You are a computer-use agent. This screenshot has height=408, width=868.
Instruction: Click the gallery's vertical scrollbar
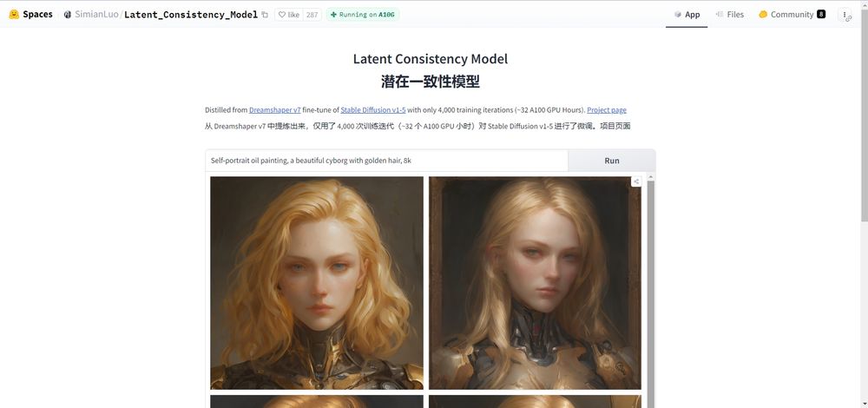650,292
